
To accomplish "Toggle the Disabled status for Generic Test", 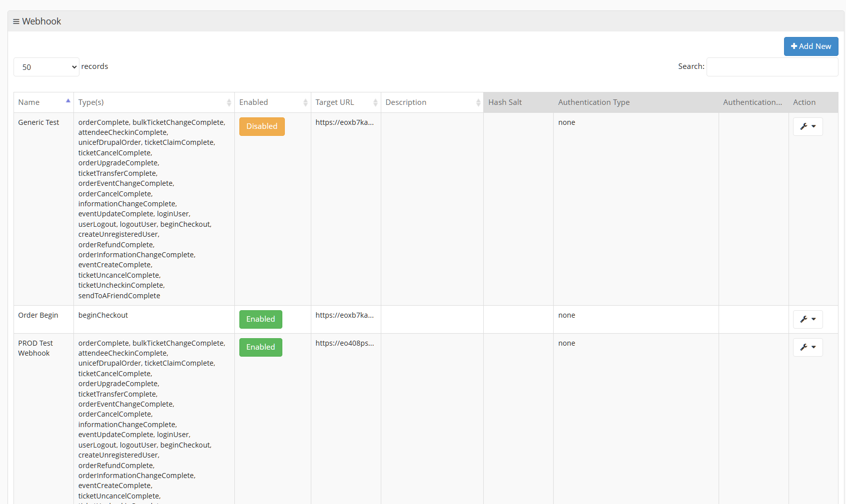I will click(262, 126).
